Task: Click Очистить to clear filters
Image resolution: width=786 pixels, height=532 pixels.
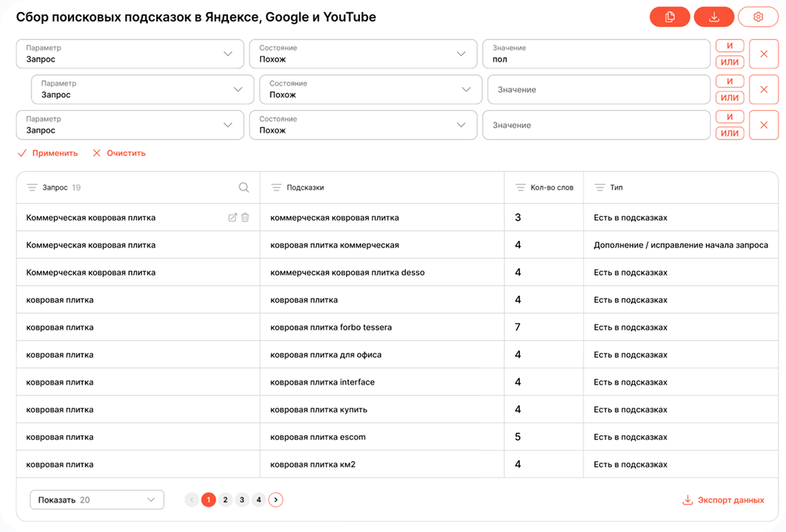Action: (119, 153)
